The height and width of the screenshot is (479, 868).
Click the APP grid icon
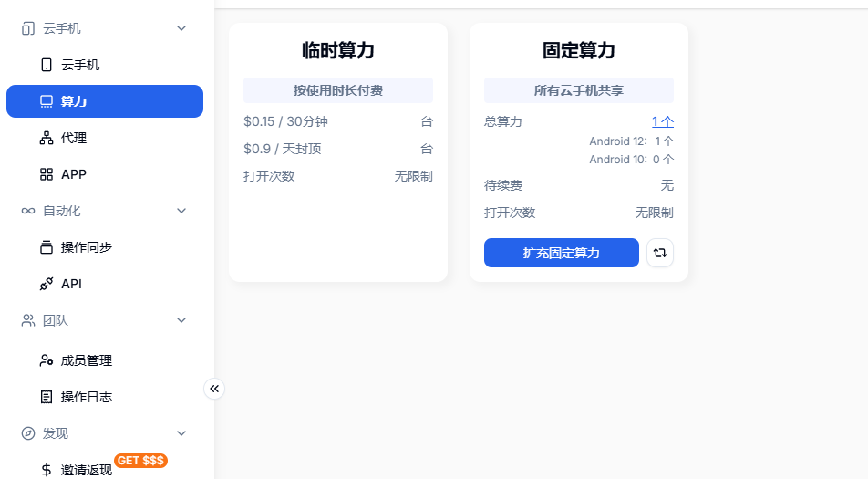[x=46, y=174]
